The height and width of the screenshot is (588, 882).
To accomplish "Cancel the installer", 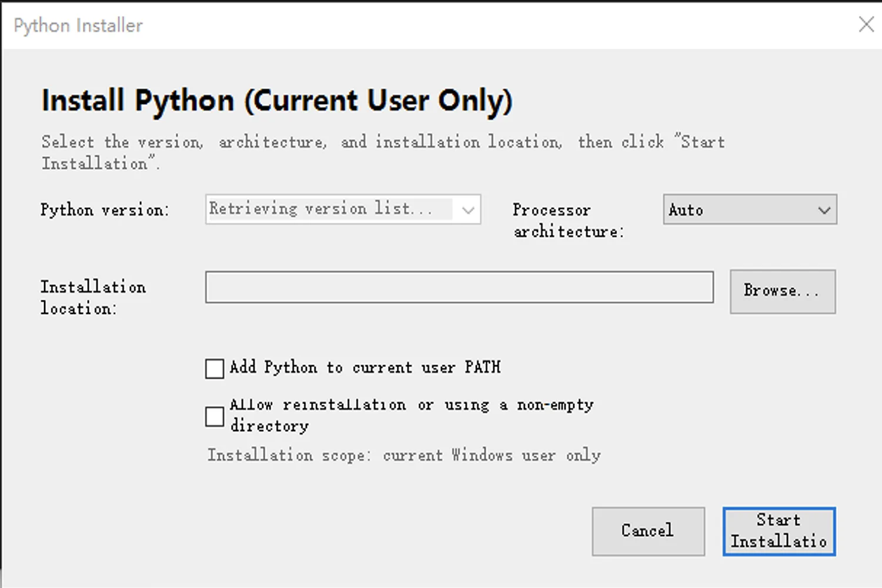I will tap(648, 531).
